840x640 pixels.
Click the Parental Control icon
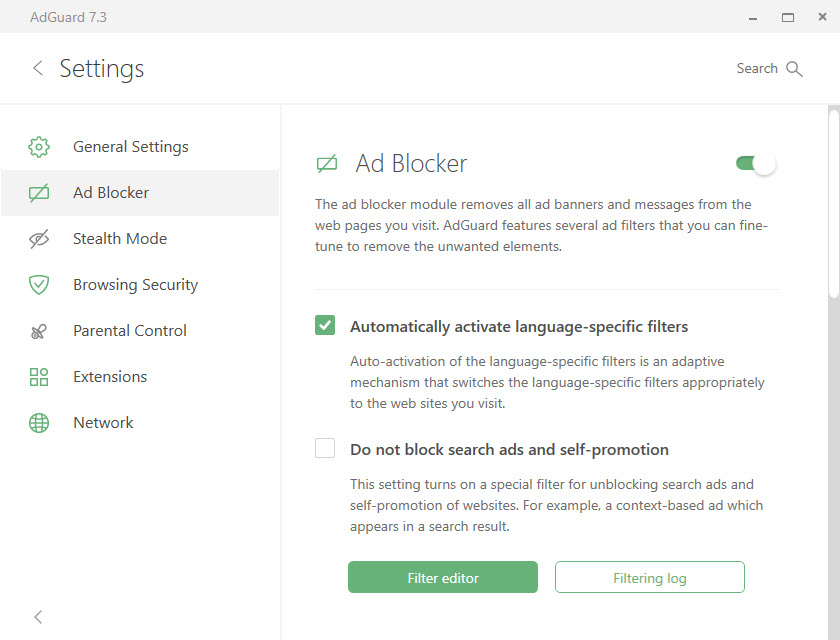click(39, 332)
